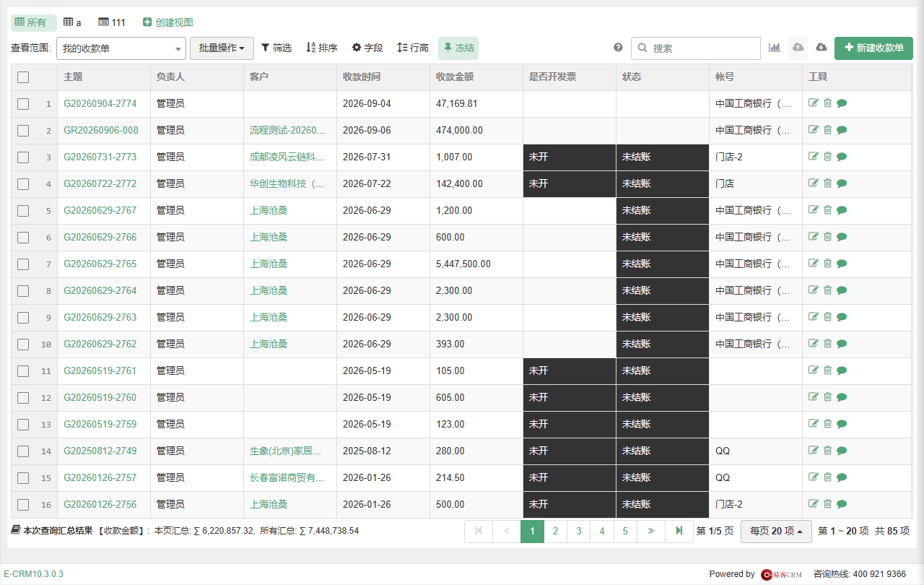Check the box for row G20260519-2761
924x585 pixels.
point(23,371)
